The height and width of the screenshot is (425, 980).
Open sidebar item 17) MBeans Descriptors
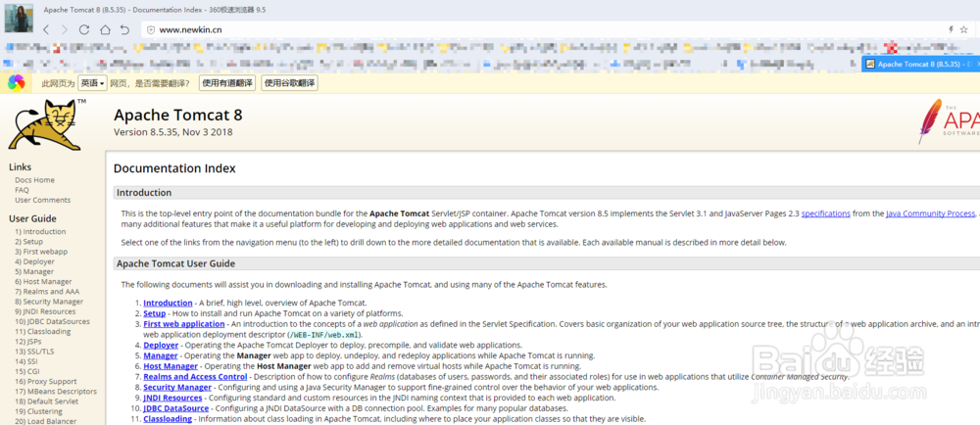click(x=56, y=392)
